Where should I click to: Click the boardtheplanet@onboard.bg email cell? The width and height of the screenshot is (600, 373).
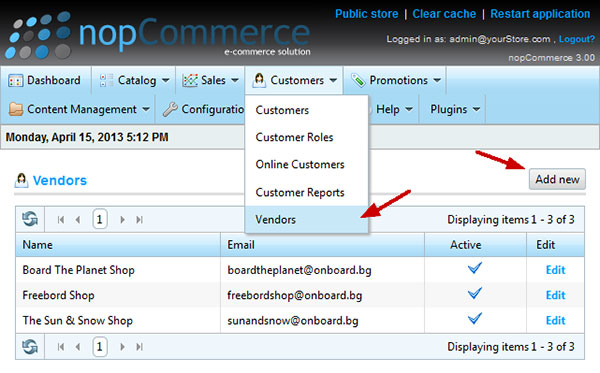tap(322, 270)
